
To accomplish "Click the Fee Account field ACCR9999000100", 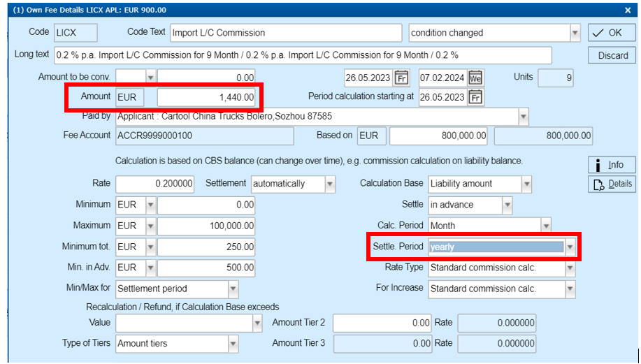I will [204, 136].
